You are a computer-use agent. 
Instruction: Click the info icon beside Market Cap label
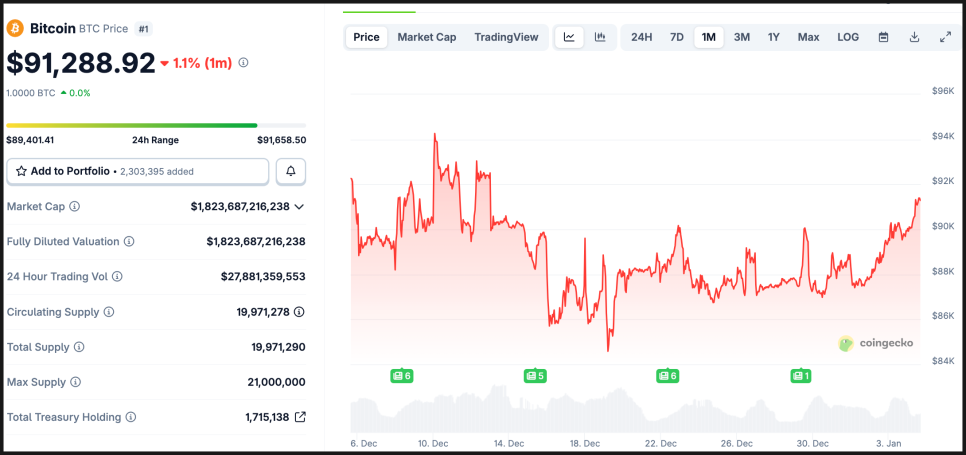coord(75,206)
